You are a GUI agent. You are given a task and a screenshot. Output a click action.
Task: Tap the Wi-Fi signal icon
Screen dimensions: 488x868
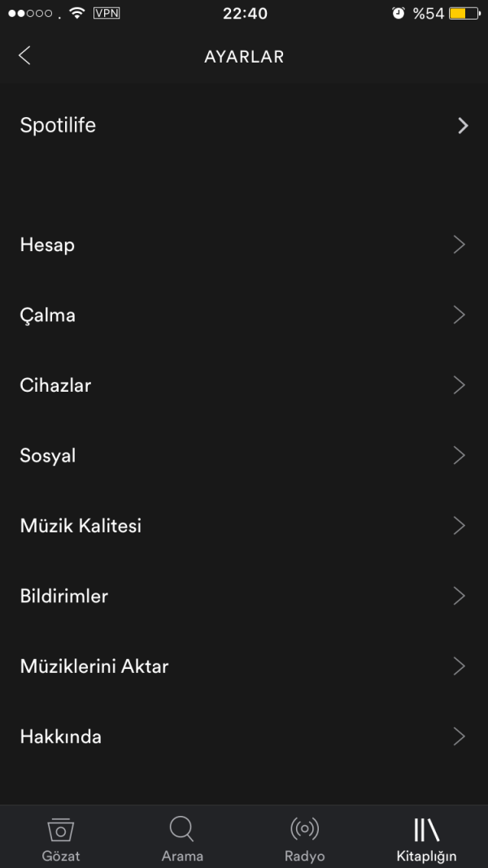(77, 12)
